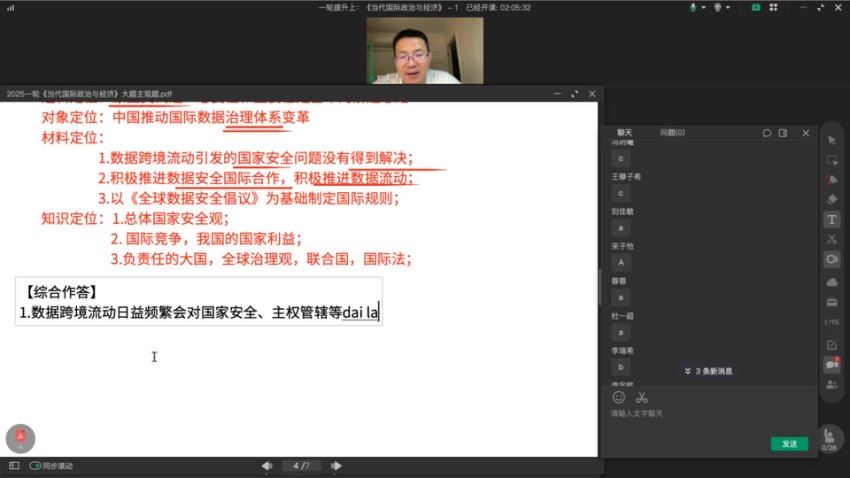Select the area selection tool
The width and height of the screenshot is (850, 478).
[x=832, y=160]
